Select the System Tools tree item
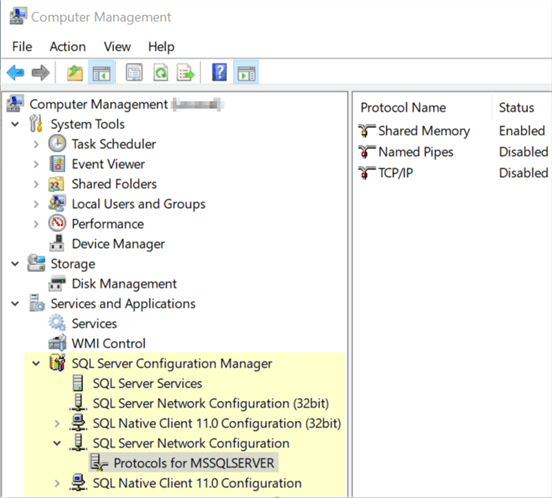 [x=88, y=124]
